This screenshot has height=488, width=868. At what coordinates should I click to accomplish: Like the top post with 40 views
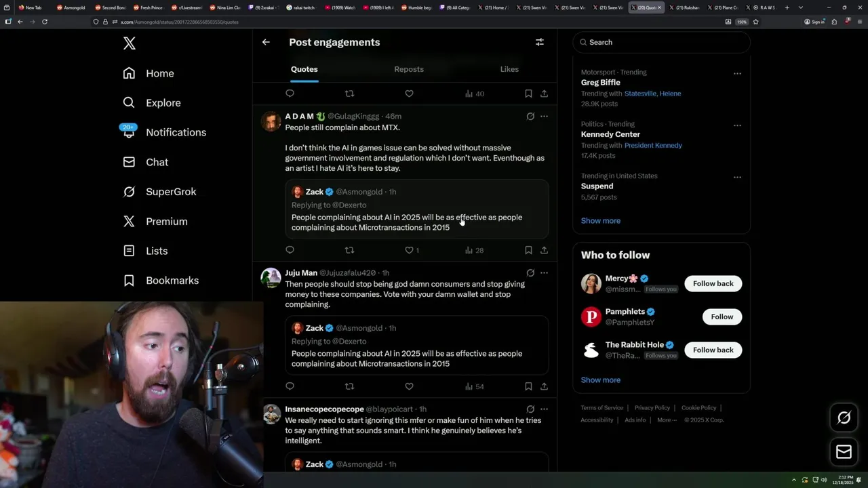click(409, 94)
